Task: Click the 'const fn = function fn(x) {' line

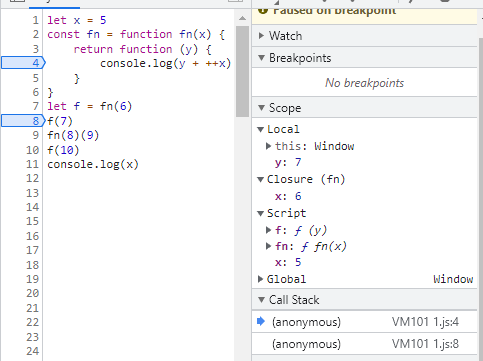Action: tap(136, 34)
